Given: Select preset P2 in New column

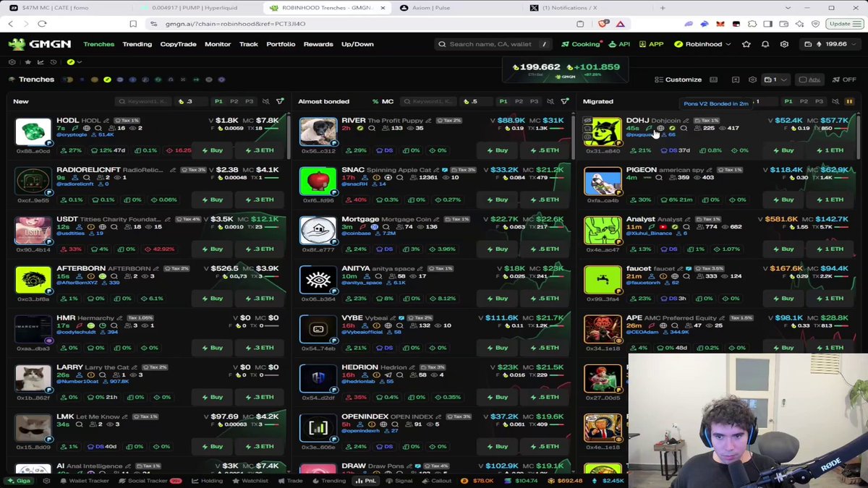Looking at the screenshot, I should click(x=234, y=101).
